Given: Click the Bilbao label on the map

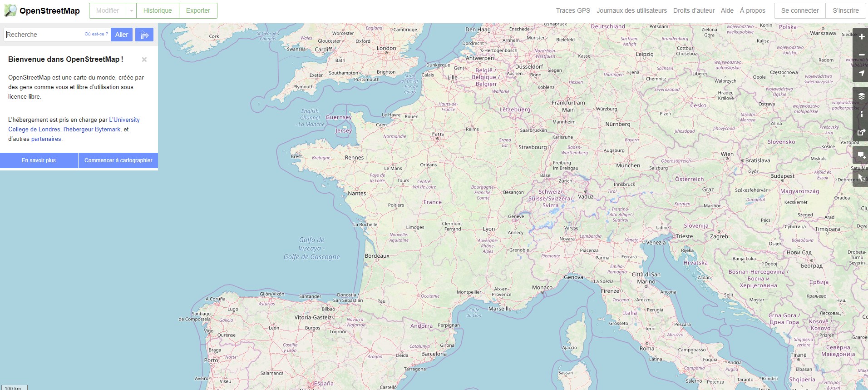Looking at the screenshot, I should [328, 309].
